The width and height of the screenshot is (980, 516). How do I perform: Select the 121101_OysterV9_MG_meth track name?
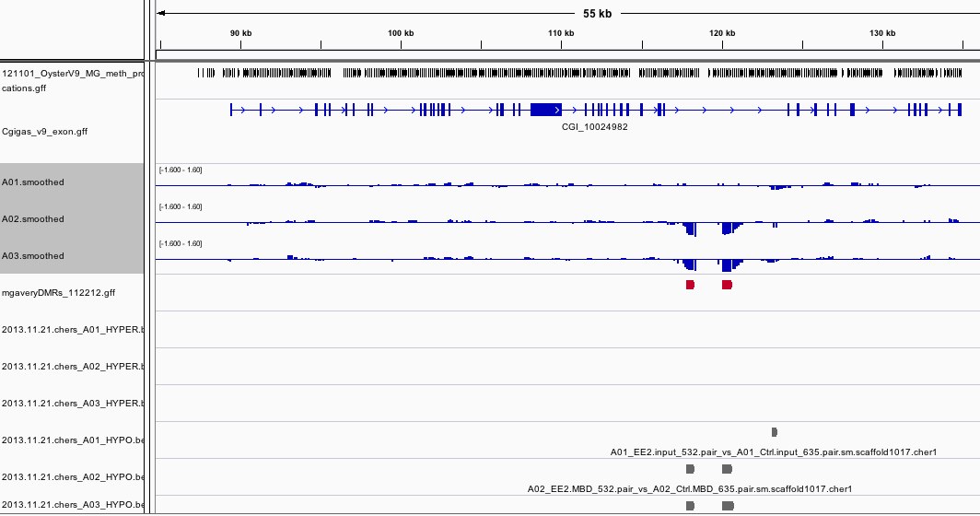tap(73, 81)
